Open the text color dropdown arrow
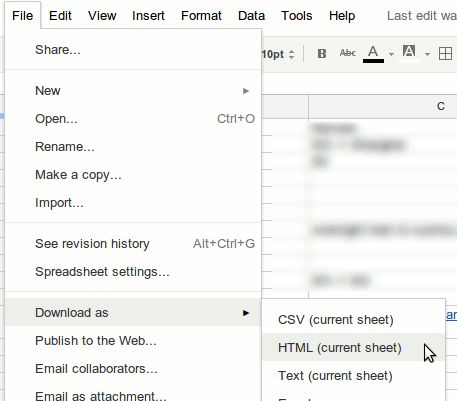Screen dimensions: 457x401 [x=391, y=54]
